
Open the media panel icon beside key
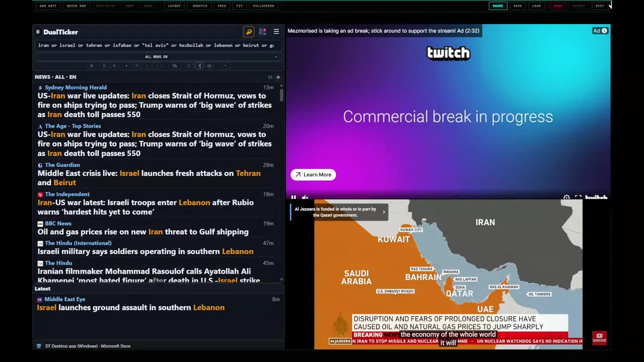[x=263, y=32]
